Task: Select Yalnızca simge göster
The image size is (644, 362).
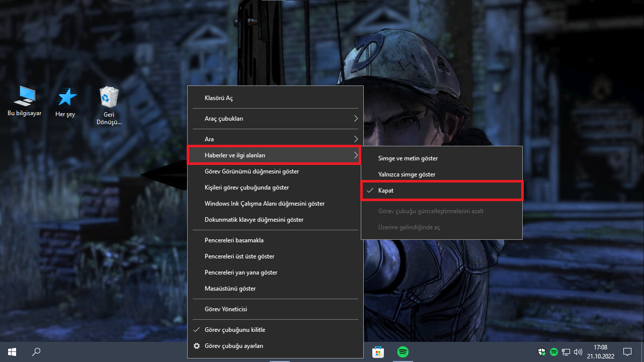Action: tap(442, 174)
